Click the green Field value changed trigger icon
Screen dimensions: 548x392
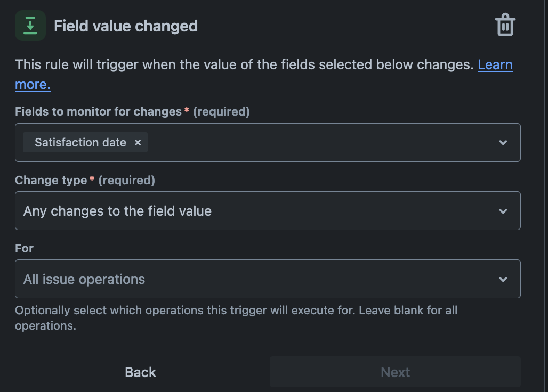pyautogui.click(x=30, y=26)
